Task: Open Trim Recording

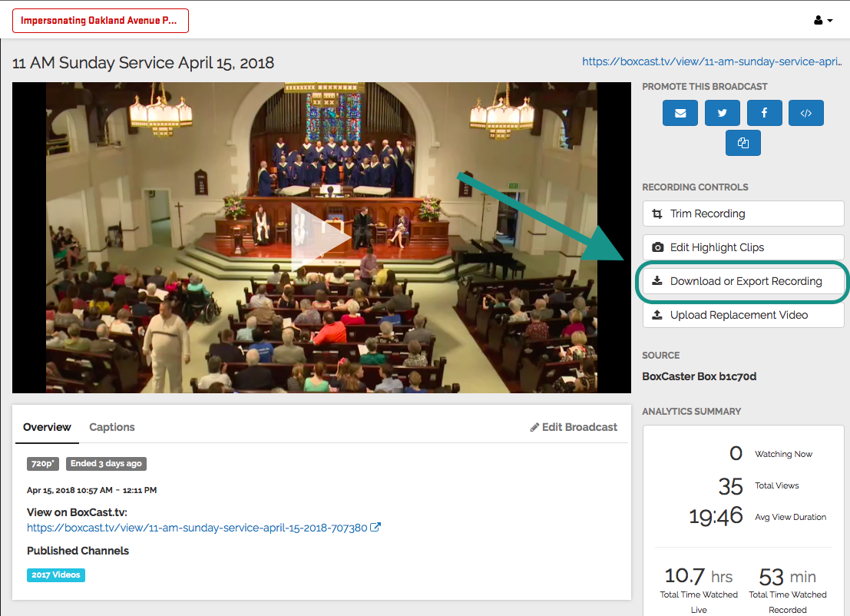Action: [x=743, y=214]
